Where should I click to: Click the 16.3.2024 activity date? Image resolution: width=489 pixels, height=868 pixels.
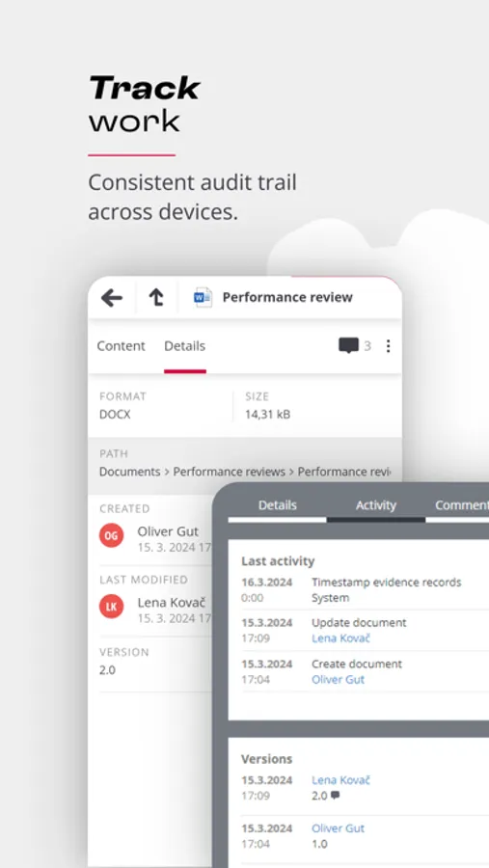[x=267, y=583]
